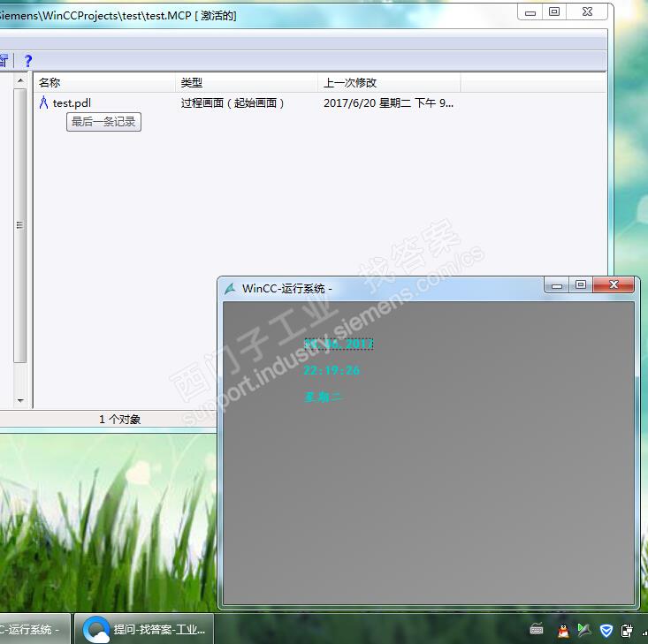Viewport: 648px width, 644px height.
Task: Select the test.pdl file name
Action: point(72,102)
